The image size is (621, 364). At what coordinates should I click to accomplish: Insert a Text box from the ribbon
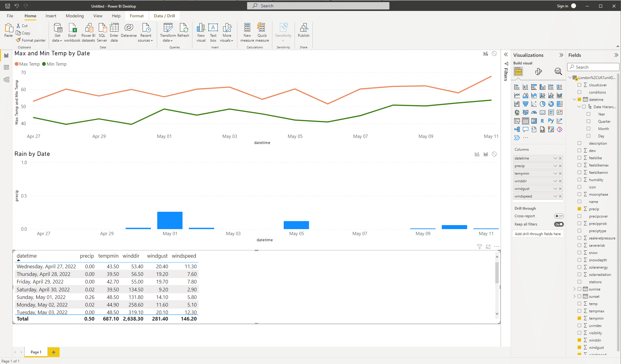point(213,31)
